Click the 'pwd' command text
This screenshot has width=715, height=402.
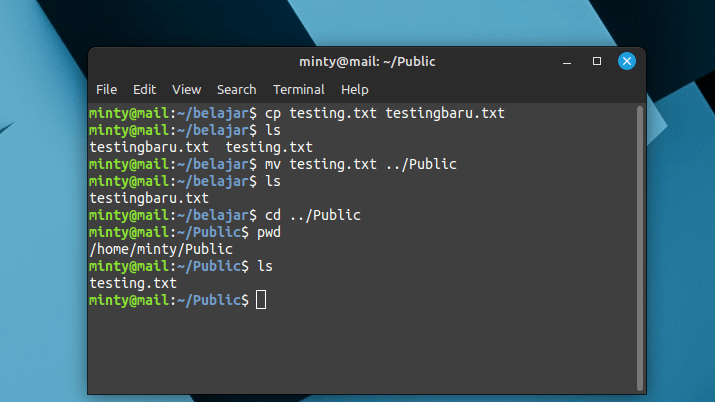click(x=269, y=232)
